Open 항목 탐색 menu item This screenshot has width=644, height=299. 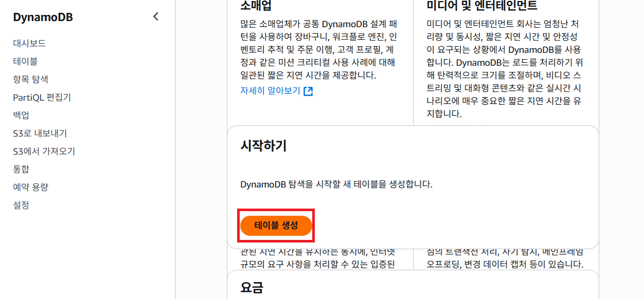[31, 79]
